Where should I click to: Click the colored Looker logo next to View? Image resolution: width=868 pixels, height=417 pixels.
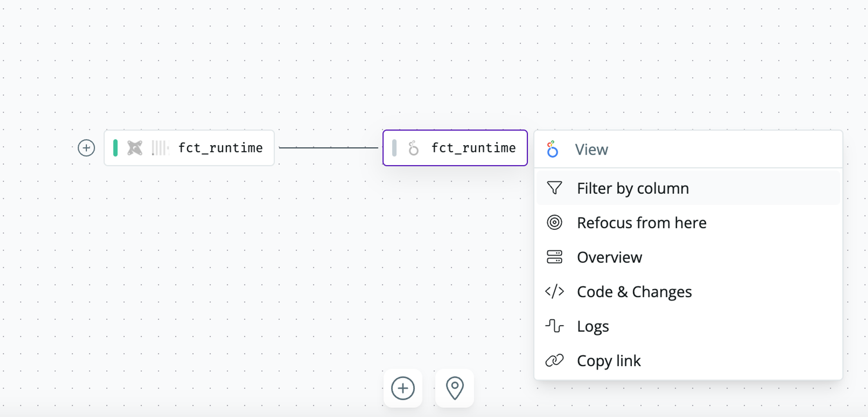point(552,149)
